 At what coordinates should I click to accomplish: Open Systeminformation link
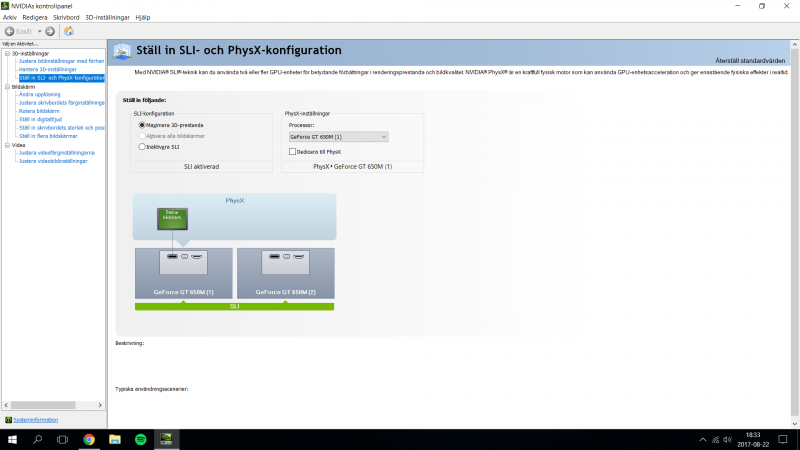(36, 420)
